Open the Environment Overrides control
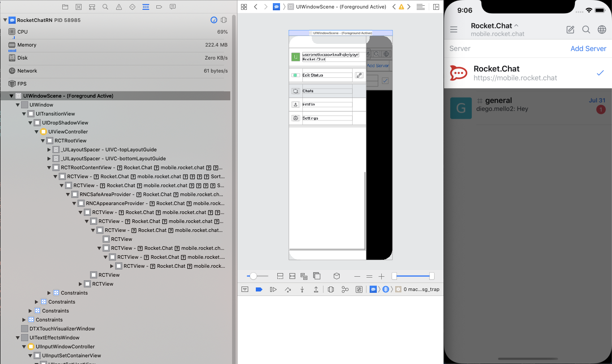This screenshot has height=364, width=612. [x=359, y=289]
